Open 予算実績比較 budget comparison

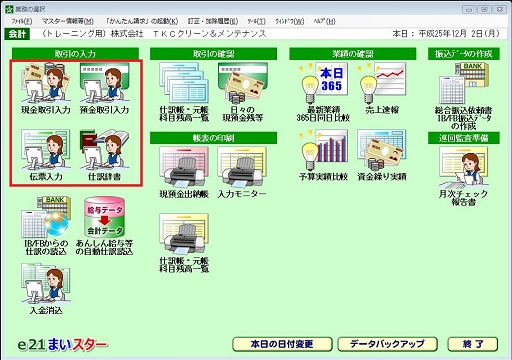tap(323, 155)
